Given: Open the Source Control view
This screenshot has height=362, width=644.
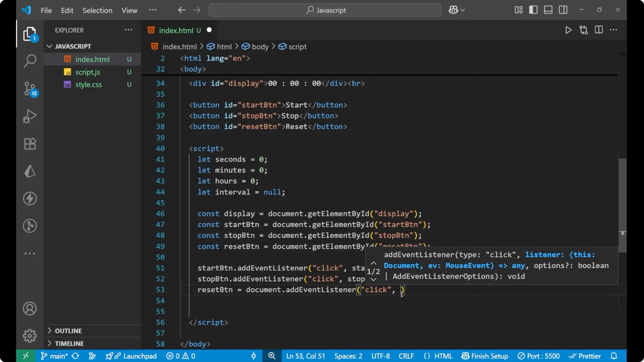Looking at the screenshot, I should coord(30,89).
